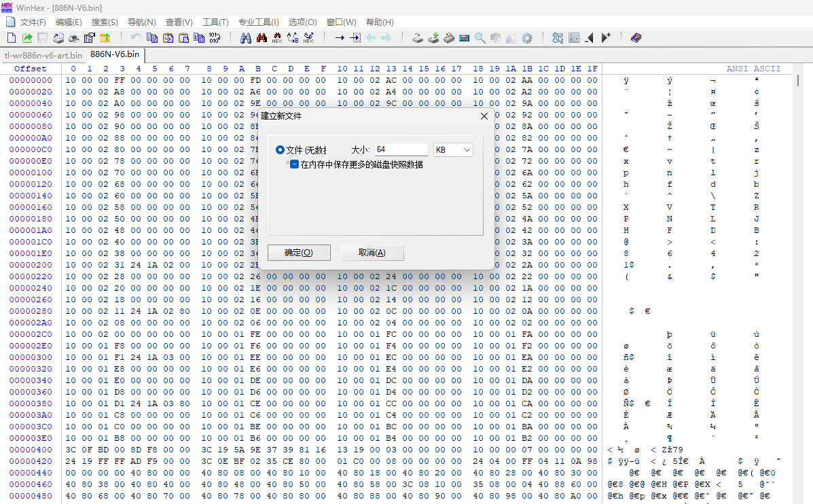813x504 pixels.
Task: Open the 专业工具(I) menu
Action: 259,22
